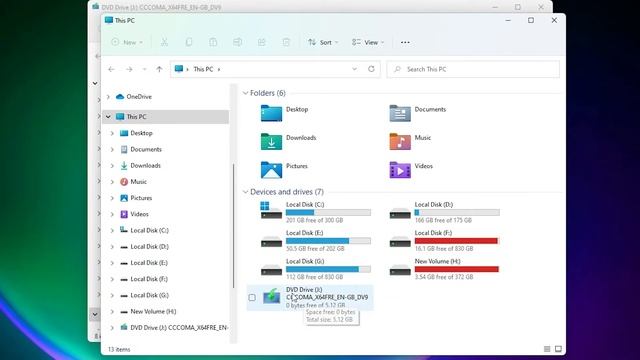
Task: Select the Local Disk (D:) drive icon
Action: 400,213
